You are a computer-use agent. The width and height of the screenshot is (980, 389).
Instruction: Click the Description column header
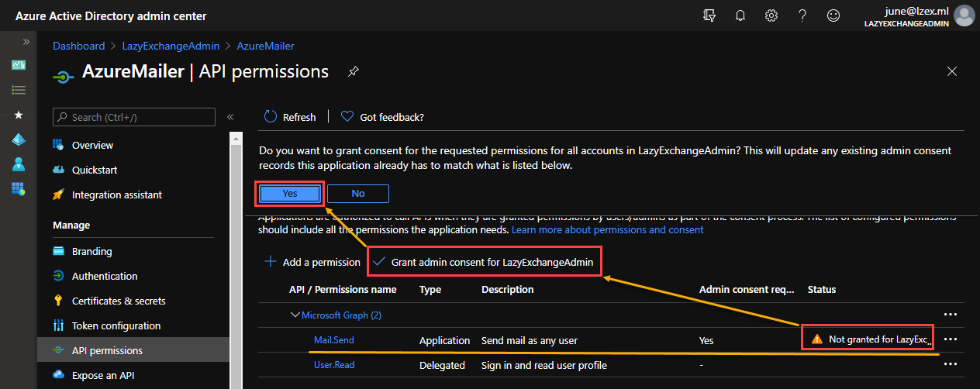[507, 290]
